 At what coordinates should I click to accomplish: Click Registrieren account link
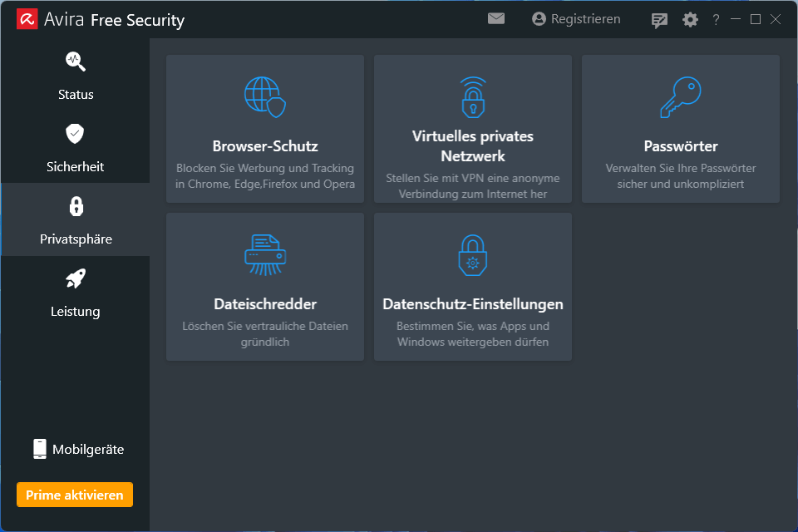click(575, 19)
